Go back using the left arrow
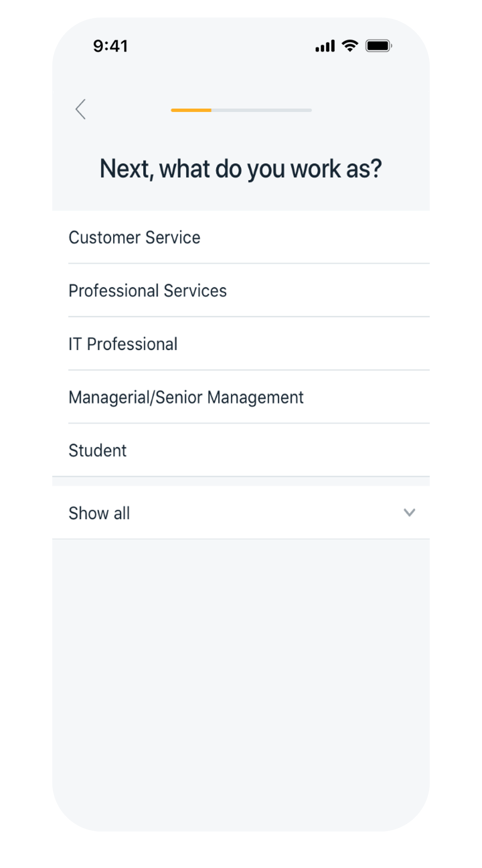Image resolution: width=482 pixels, height=868 pixels. tap(80, 109)
